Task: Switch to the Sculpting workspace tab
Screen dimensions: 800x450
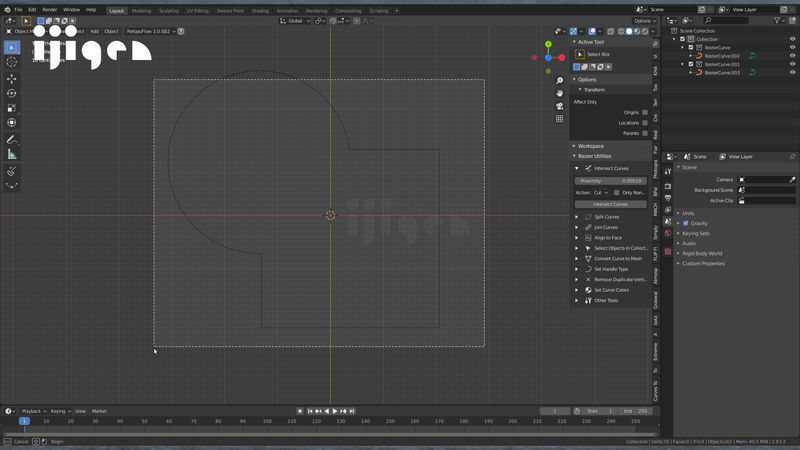Action: point(168,11)
